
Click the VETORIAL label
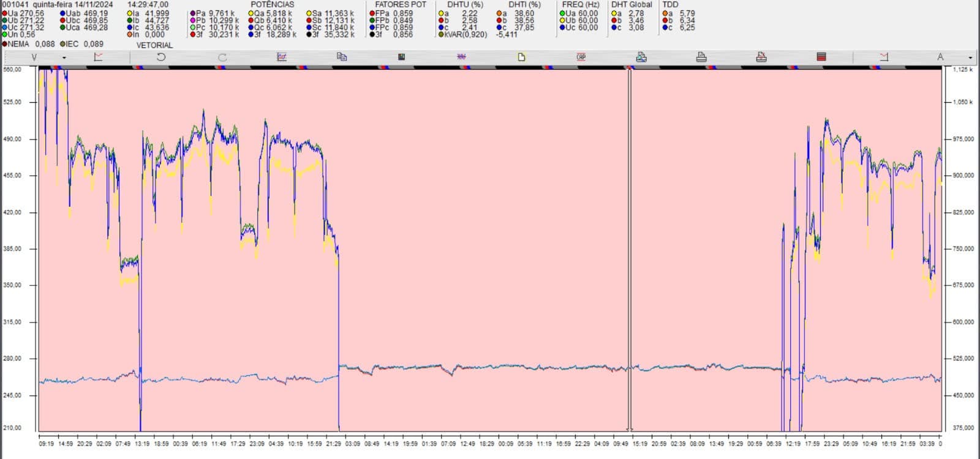tap(154, 45)
